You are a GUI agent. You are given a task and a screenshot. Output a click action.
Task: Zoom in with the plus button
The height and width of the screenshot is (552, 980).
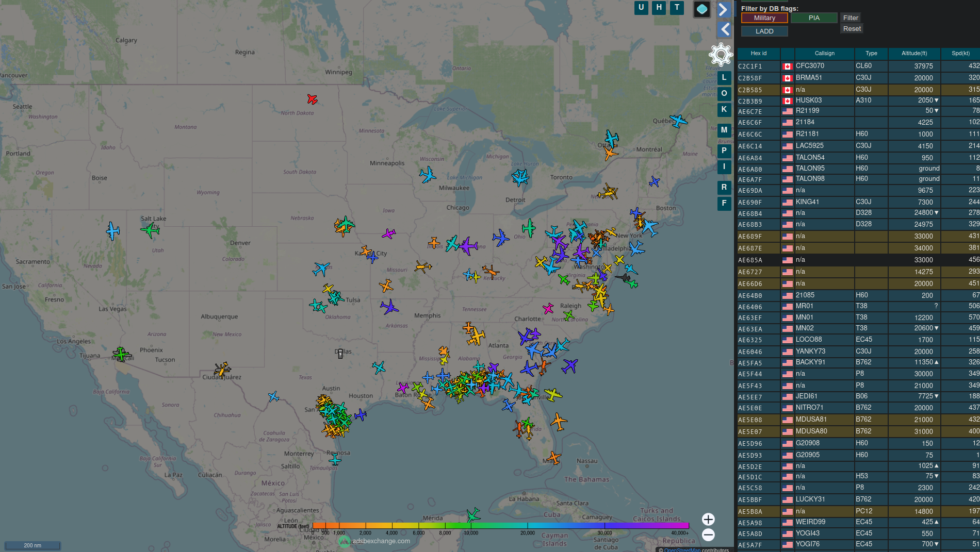[708, 520]
